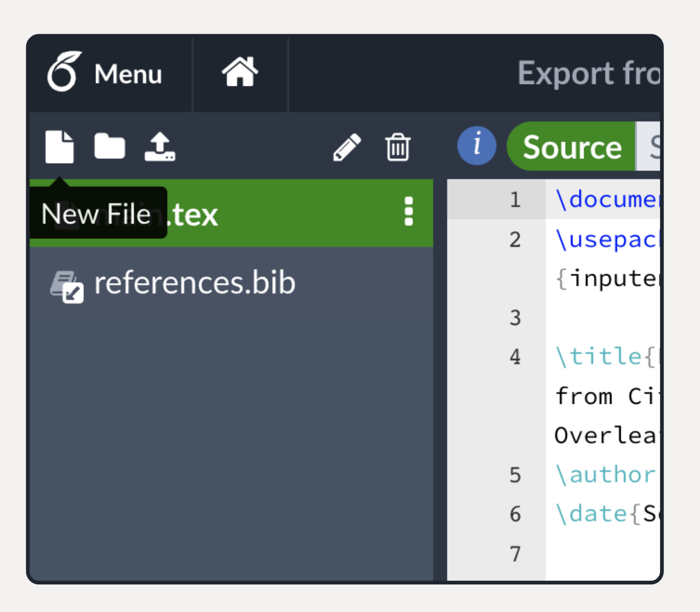Click line number 1 in the gutter

pyautogui.click(x=515, y=200)
